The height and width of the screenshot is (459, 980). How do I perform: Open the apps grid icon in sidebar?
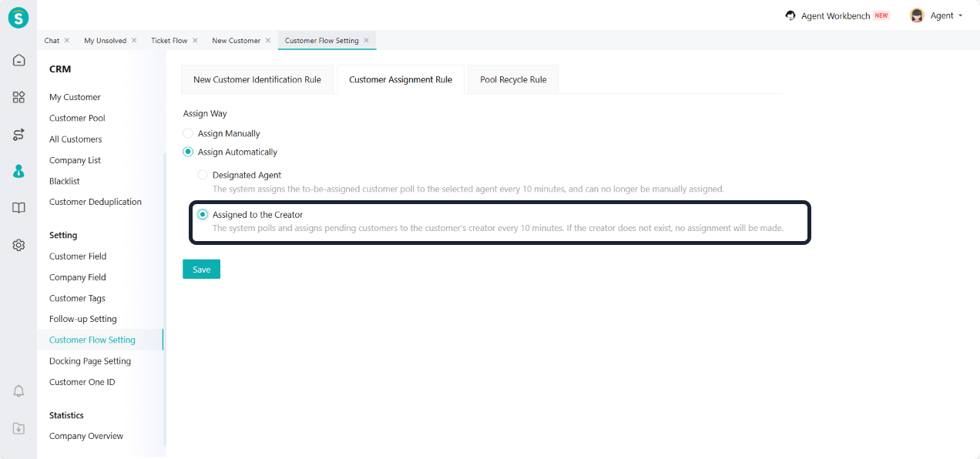[x=18, y=97]
